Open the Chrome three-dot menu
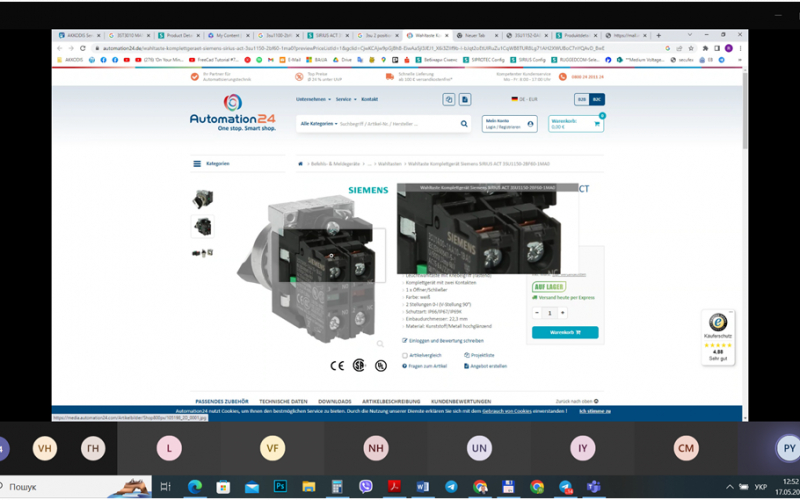 click(740, 48)
